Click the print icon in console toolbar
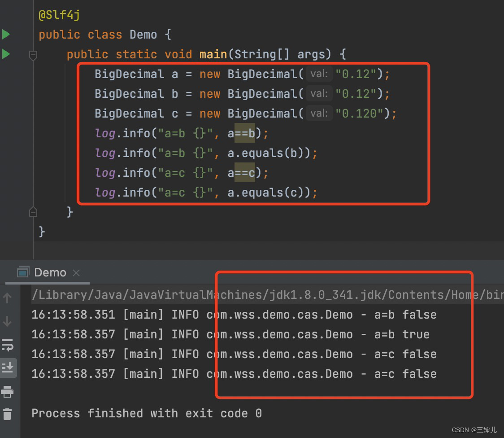This screenshot has width=504, height=438. 8,392
